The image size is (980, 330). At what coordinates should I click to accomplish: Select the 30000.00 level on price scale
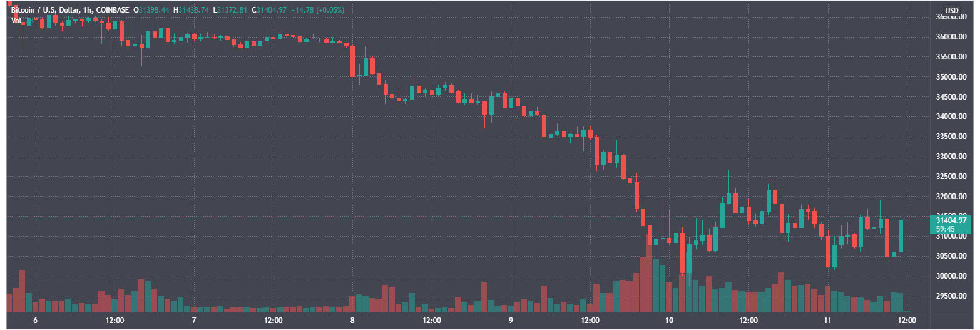(951, 276)
